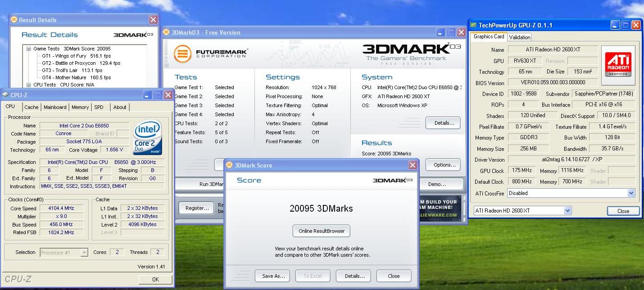Viewport: 644px width, 290px height.
Task: Click the Close button in GPU-Z
Action: point(623,211)
